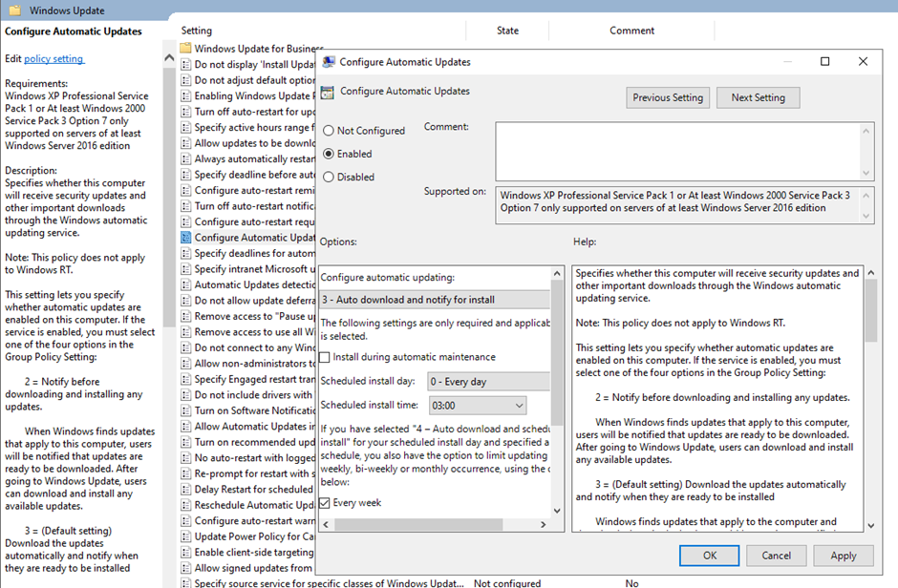This screenshot has height=588, width=898.
Task: Click icon beside 'Configure auto-restart reminder'
Action: click(x=185, y=190)
